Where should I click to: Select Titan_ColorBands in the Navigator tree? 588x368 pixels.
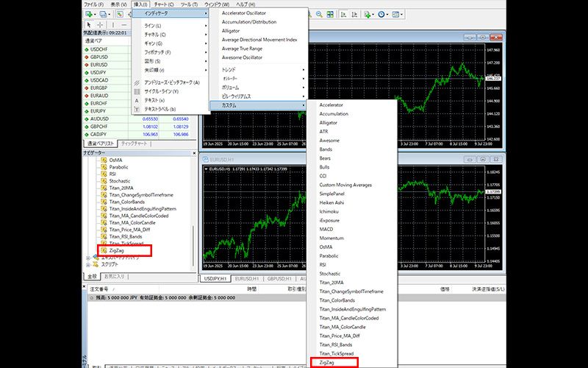coord(126,202)
